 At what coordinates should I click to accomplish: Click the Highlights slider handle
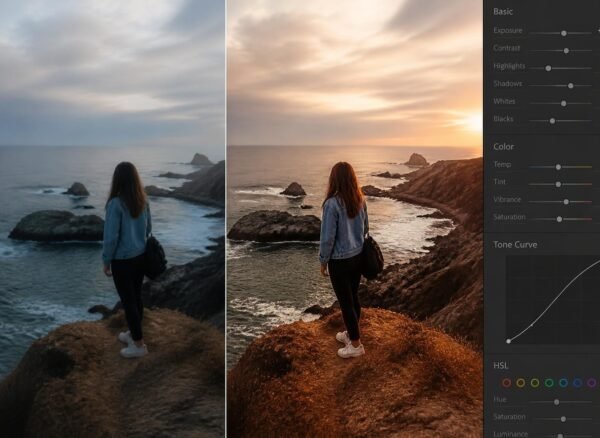[x=548, y=68]
